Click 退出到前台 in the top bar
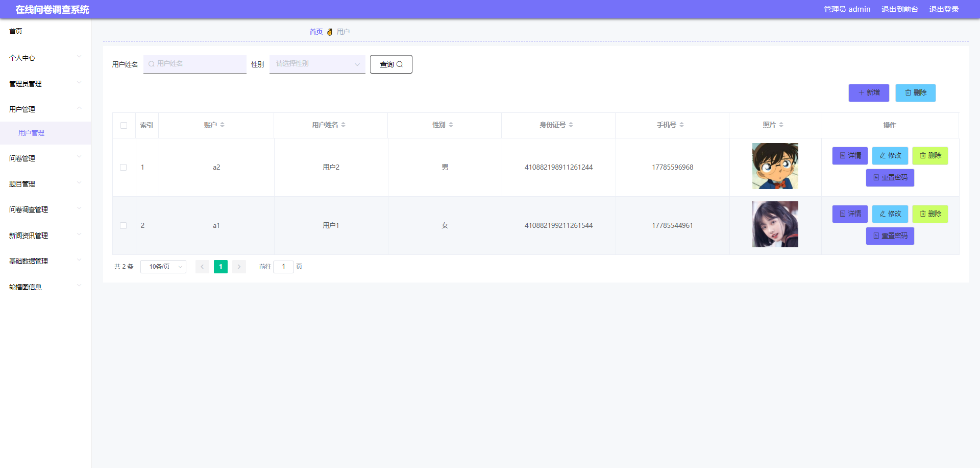The height and width of the screenshot is (468, 980). [x=899, y=9]
